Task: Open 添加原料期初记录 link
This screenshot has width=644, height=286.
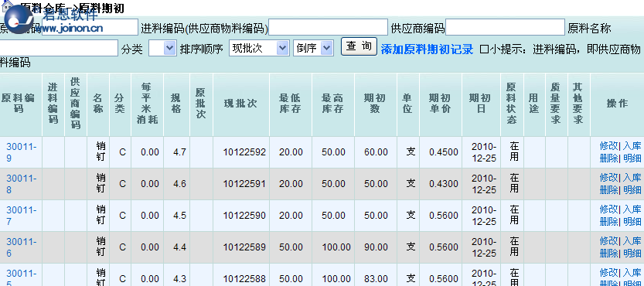Action: coord(427,49)
